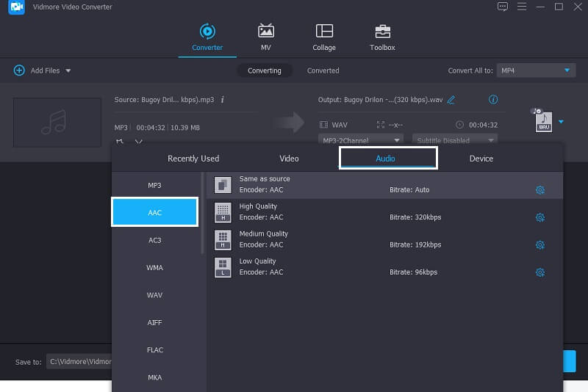Open the MV module icon
This screenshot has width=588, height=392.
tap(265, 31)
